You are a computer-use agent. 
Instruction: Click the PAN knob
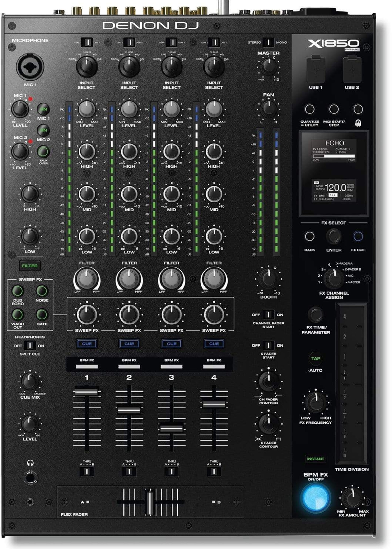(268, 109)
